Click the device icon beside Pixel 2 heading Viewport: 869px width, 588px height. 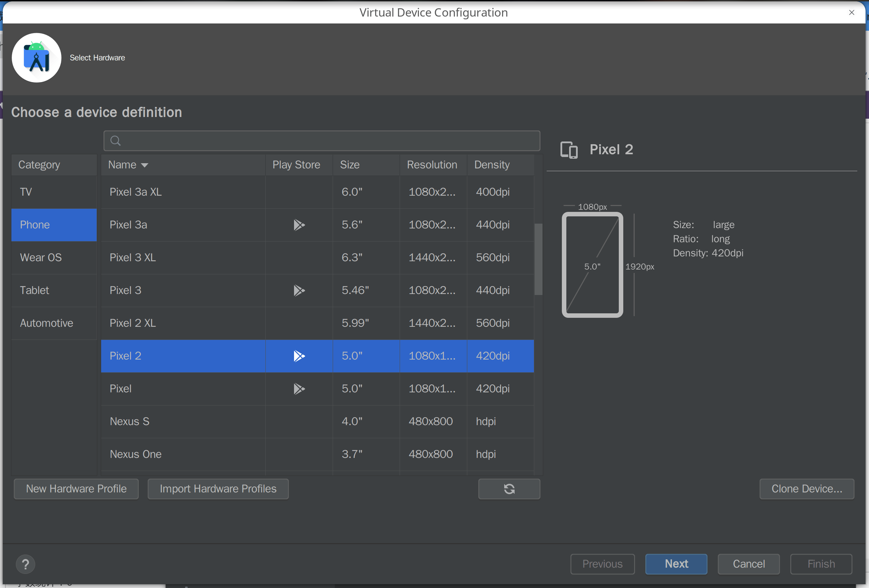[x=569, y=150]
